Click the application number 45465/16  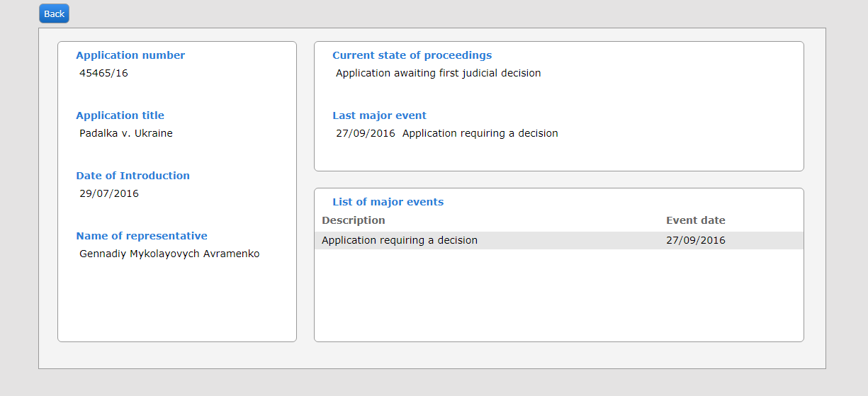tap(103, 73)
